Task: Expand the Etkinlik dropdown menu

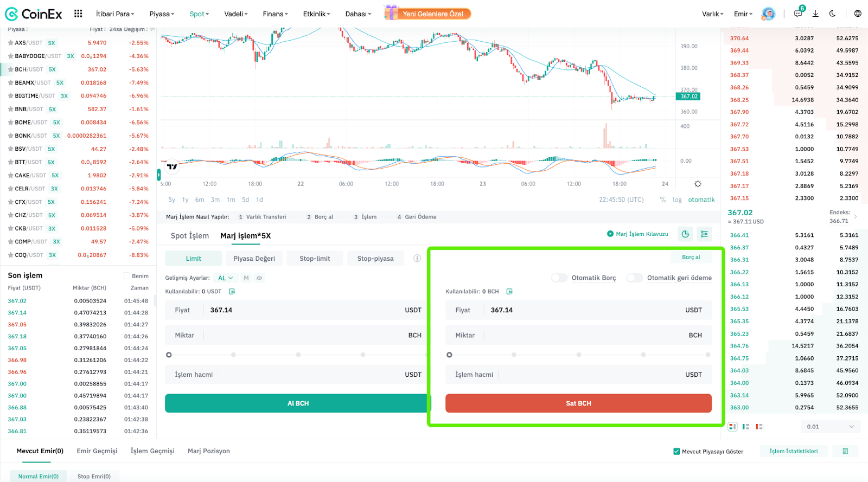Action: pos(317,14)
